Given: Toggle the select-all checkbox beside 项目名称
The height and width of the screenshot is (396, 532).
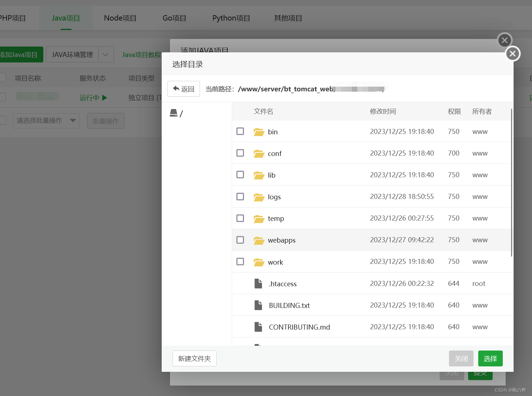Looking at the screenshot, I should pyautogui.click(x=3, y=77).
